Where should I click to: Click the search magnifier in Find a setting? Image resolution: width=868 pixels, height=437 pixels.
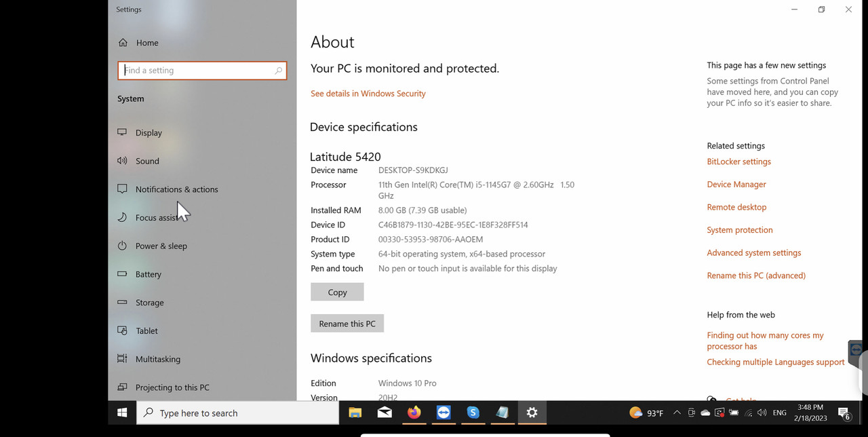278,71
